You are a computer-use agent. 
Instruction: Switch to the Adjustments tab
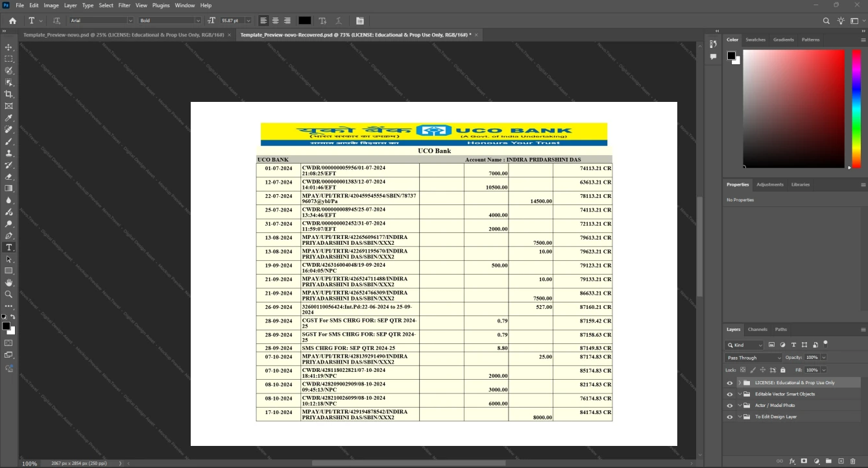[770, 184]
